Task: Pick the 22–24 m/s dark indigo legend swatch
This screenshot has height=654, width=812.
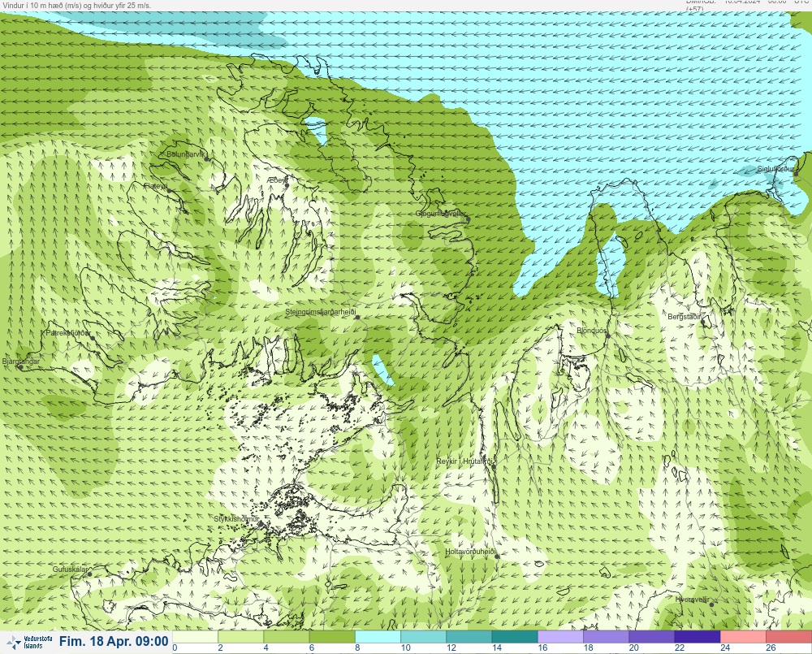Action: point(697,636)
